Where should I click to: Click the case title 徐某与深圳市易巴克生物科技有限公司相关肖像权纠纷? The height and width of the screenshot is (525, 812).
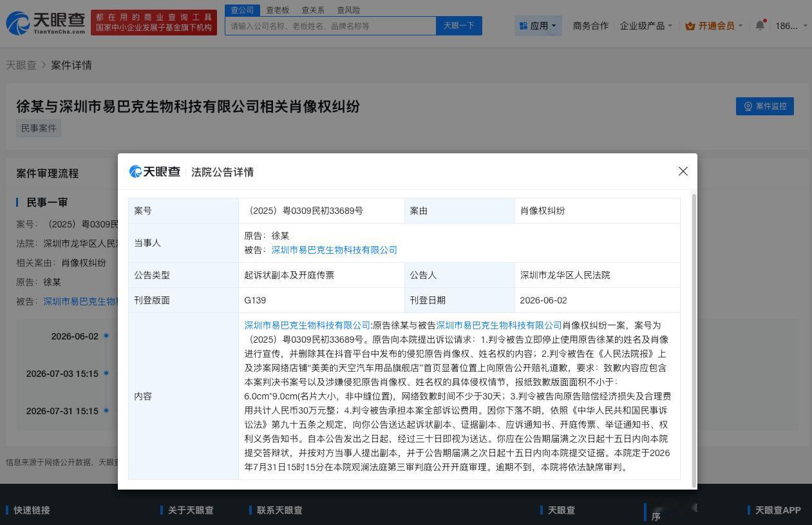188,106
